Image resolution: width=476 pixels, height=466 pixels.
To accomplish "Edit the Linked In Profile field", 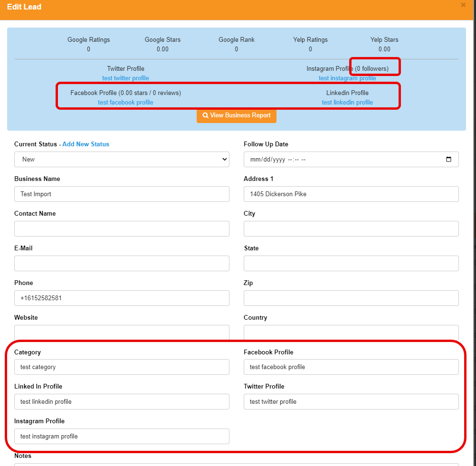I will pyautogui.click(x=122, y=402).
